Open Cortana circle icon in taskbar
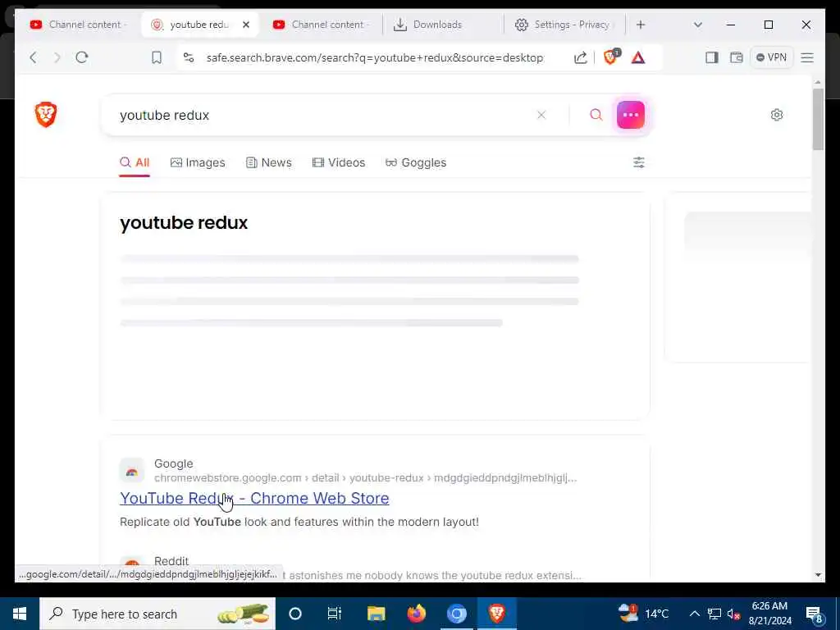840x630 pixels. pos(295,614)
